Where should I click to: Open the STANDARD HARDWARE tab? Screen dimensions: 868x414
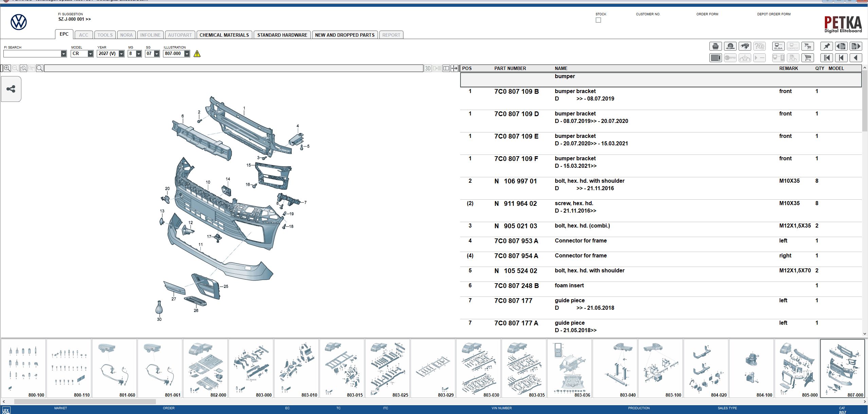(282, 35)
